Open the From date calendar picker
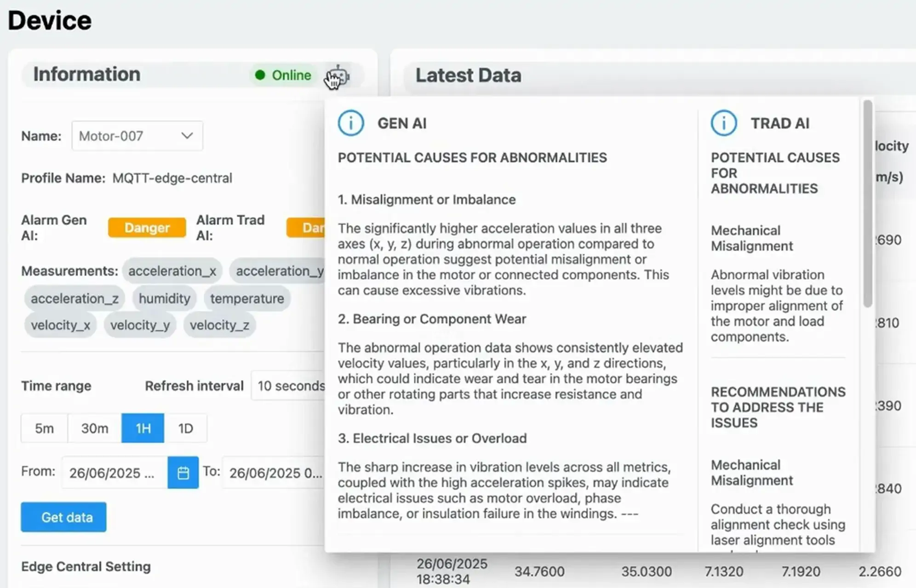Viewport: 916px width, 588px height. point(183,473)
